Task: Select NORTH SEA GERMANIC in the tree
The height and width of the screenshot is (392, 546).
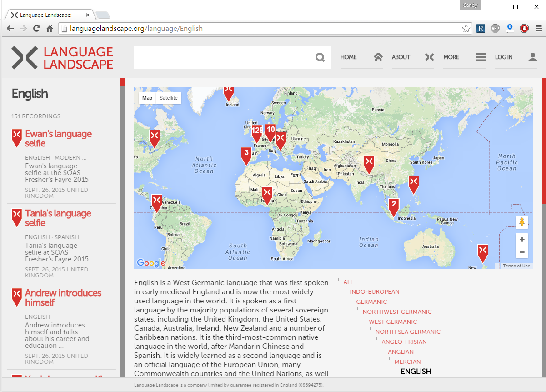Action: click(408, 332)
